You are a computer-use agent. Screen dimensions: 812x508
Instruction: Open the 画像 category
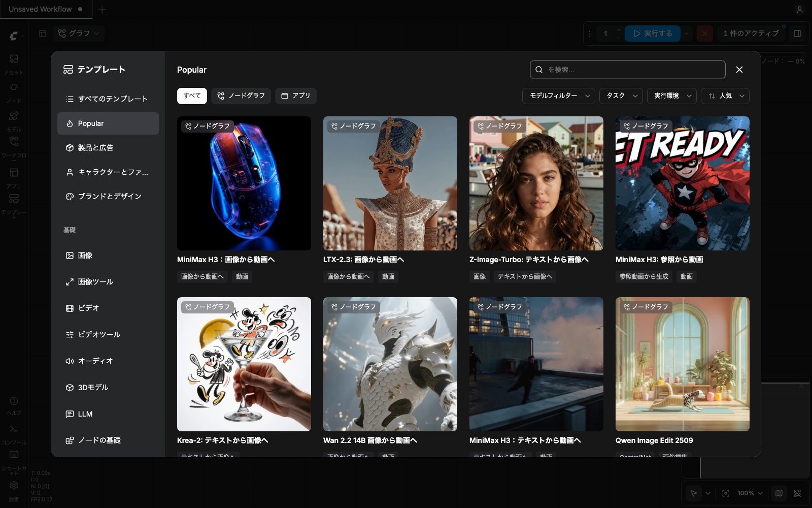coord(108,256)
